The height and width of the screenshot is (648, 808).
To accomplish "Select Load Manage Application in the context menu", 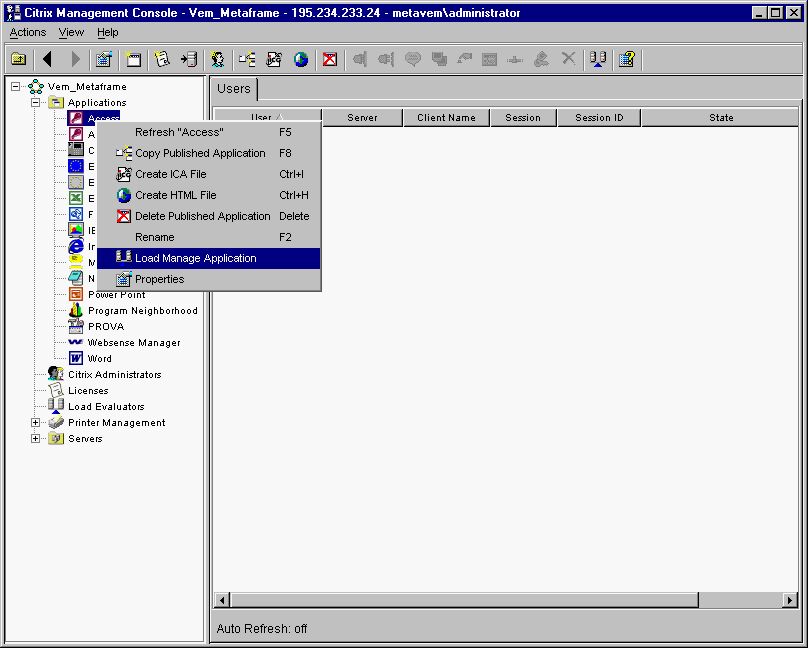I will pyautogui.click(x=209, y=258).
